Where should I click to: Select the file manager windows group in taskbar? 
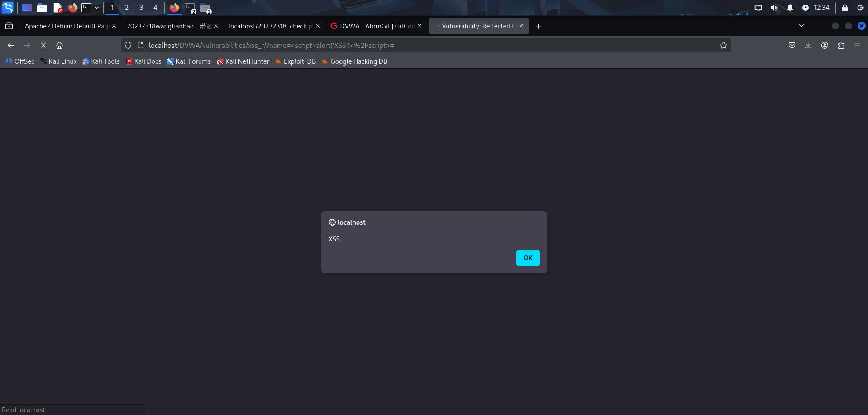[206, 8]
